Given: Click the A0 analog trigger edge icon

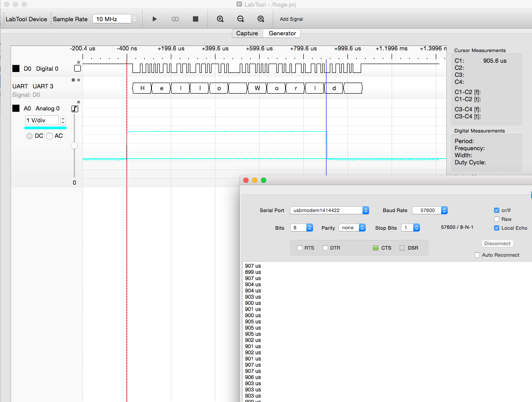Looking at the screenshot, I should 75,109.
